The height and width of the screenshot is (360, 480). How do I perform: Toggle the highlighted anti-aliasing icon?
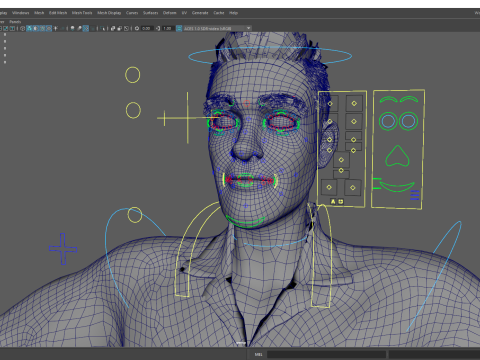[86, 28]
